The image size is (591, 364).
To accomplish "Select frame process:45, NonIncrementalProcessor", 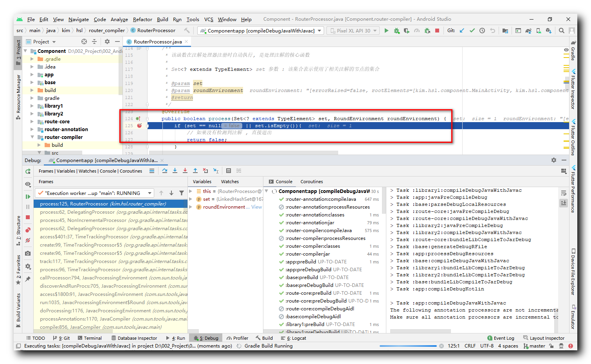I will click(110, 220).
